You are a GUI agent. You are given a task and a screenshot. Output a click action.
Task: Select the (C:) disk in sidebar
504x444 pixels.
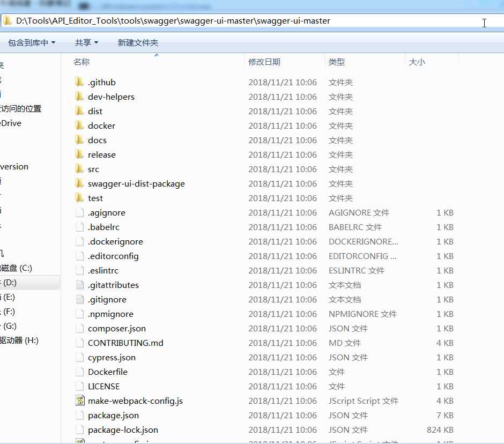[x=16, y=268]
